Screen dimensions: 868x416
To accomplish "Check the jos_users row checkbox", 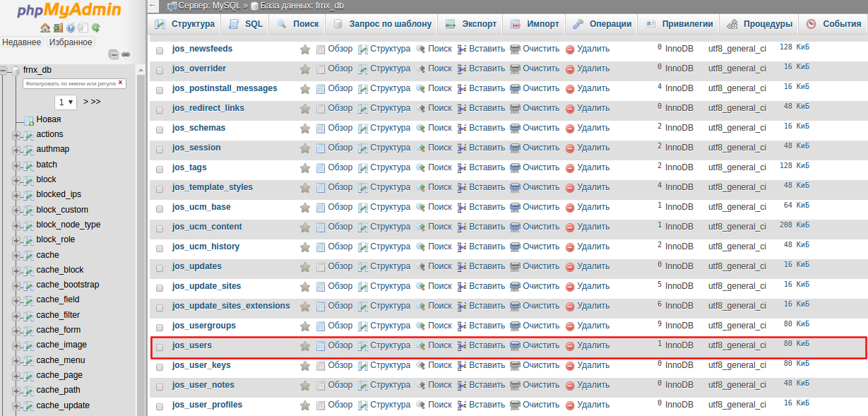I will [160, 347].
